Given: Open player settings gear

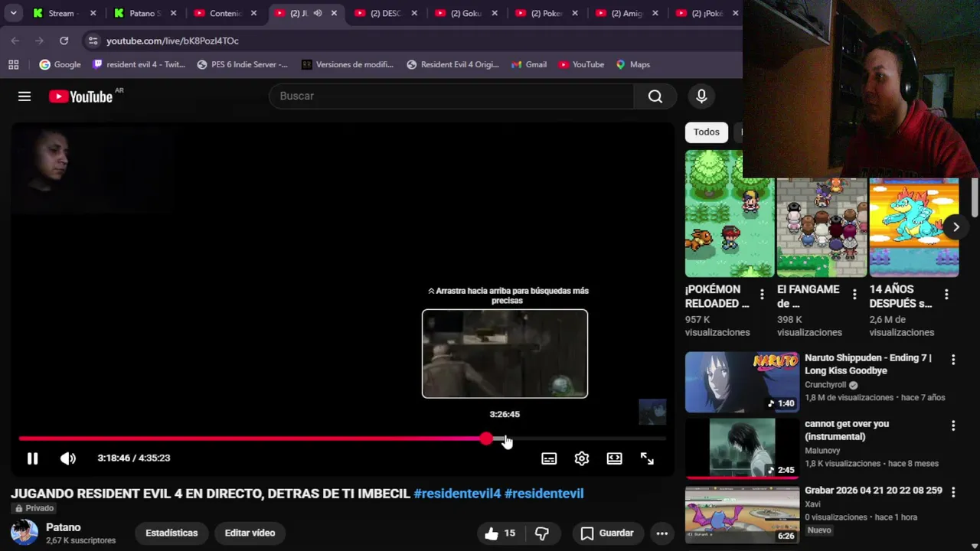Looking at the screenshot, I should pyautogui.click(x=582, y=458).
